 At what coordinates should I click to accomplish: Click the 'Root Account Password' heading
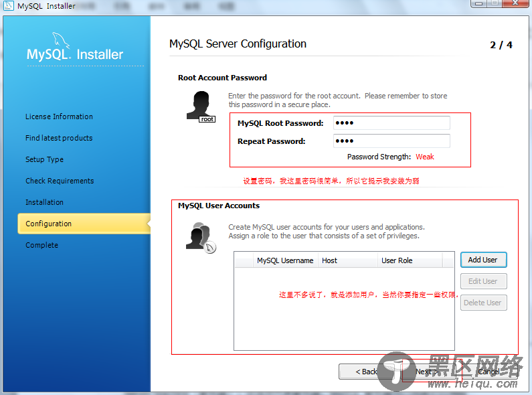[x=222, y=78]
